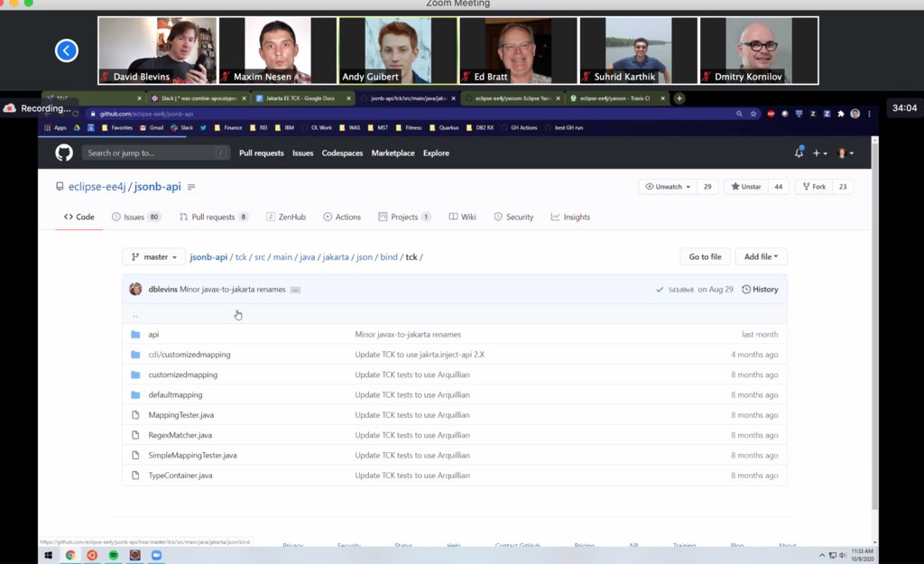The width and height of the screenshot is (924, 564).
Task: Click the Zoom back arrow button
Action: 67,51
